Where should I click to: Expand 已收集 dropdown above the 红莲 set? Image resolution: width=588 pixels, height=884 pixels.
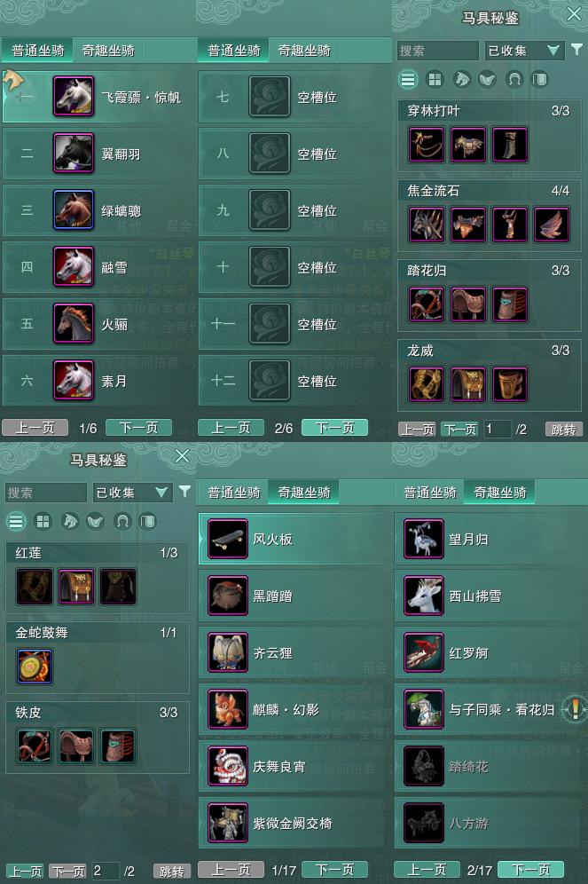click(x=132, y=493)
